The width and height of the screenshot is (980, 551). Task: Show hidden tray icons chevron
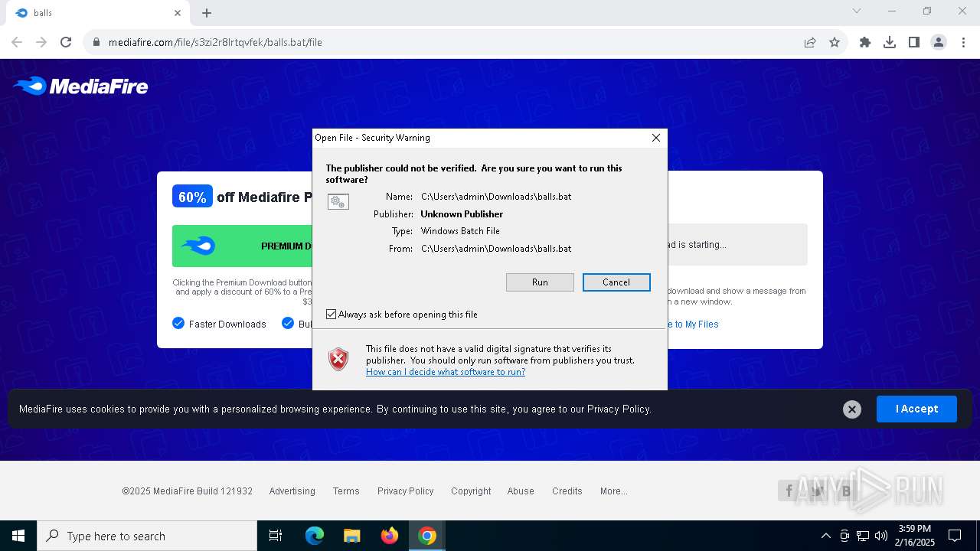point(825,536)
